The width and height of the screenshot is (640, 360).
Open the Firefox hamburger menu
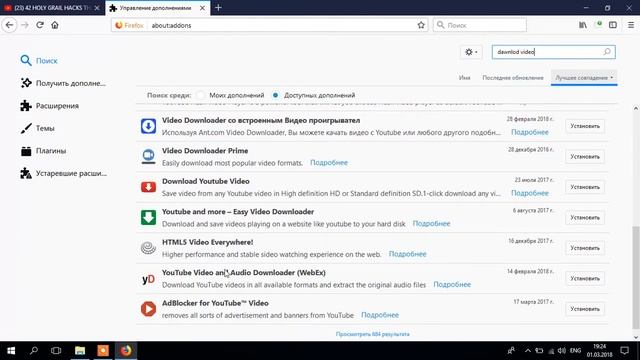coord(631,25)
